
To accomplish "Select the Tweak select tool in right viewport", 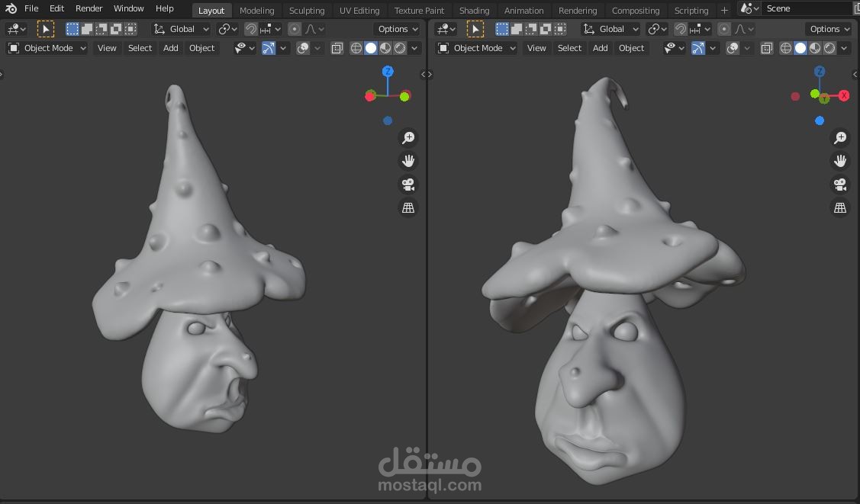I will (475, 29).
